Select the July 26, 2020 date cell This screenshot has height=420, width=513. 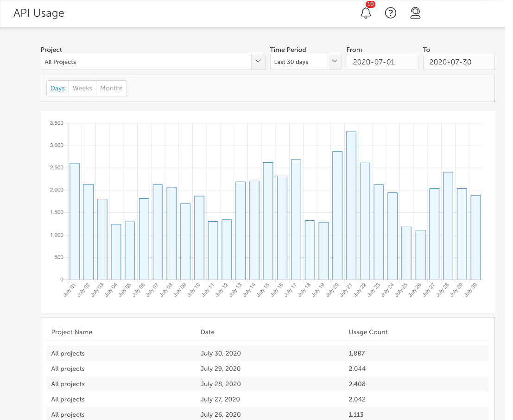221,414
